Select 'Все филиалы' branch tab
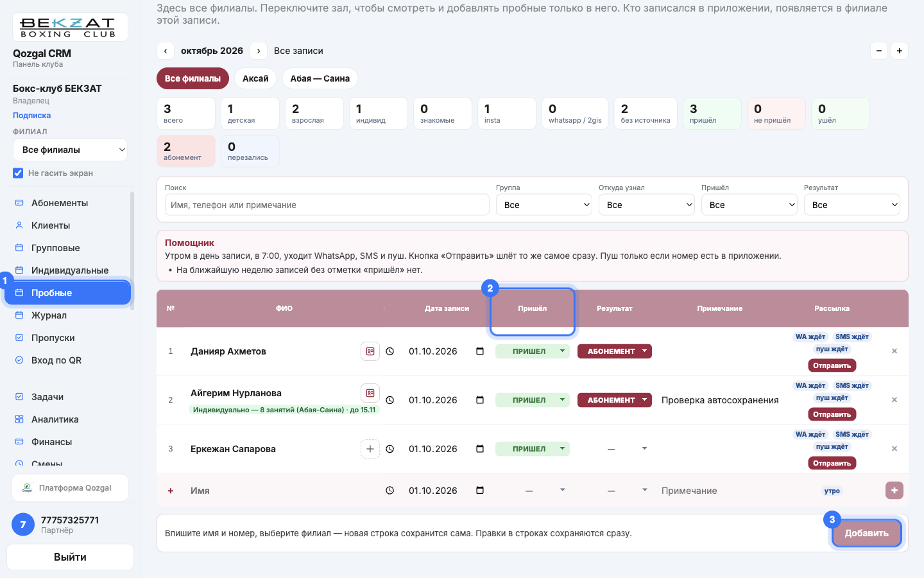This screenshot has width=924, height=578. pos(193,78)
